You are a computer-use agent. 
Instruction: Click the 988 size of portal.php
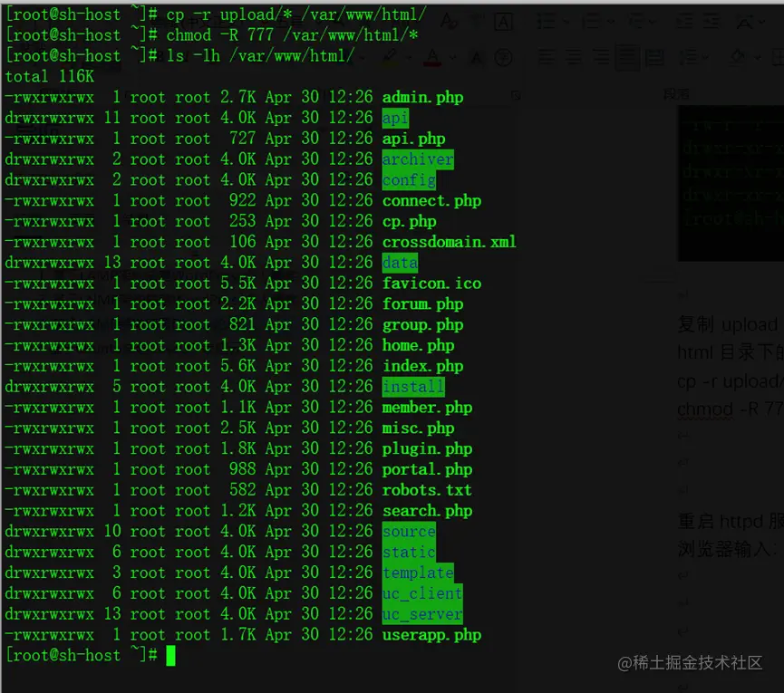point(243,469)
